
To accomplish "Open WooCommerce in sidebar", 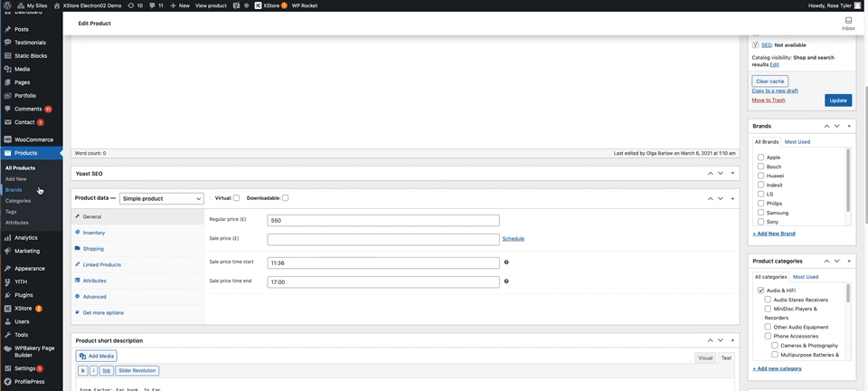I will click(x=33, y=140).
